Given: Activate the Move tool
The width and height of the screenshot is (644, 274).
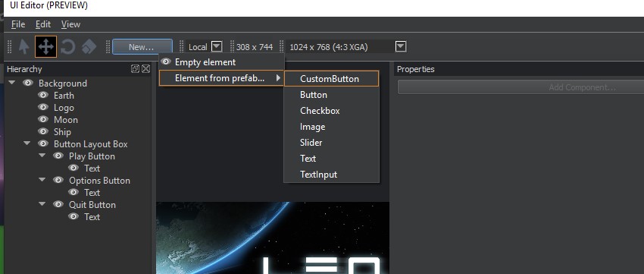Looking at the screenshot, I should (x=45, y=46).
